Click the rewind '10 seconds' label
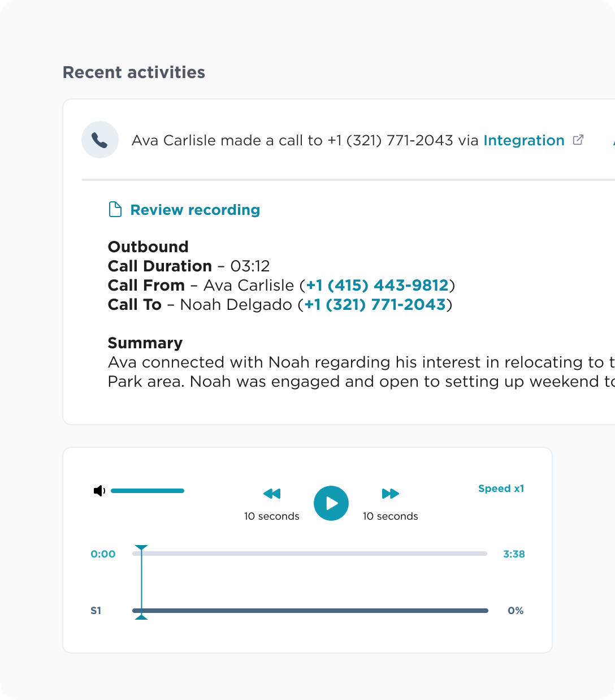 [x=272, y=516]
